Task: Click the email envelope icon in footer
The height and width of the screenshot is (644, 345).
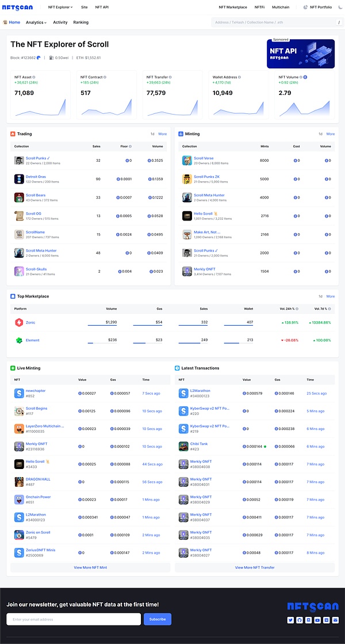Action: (335, 620)
